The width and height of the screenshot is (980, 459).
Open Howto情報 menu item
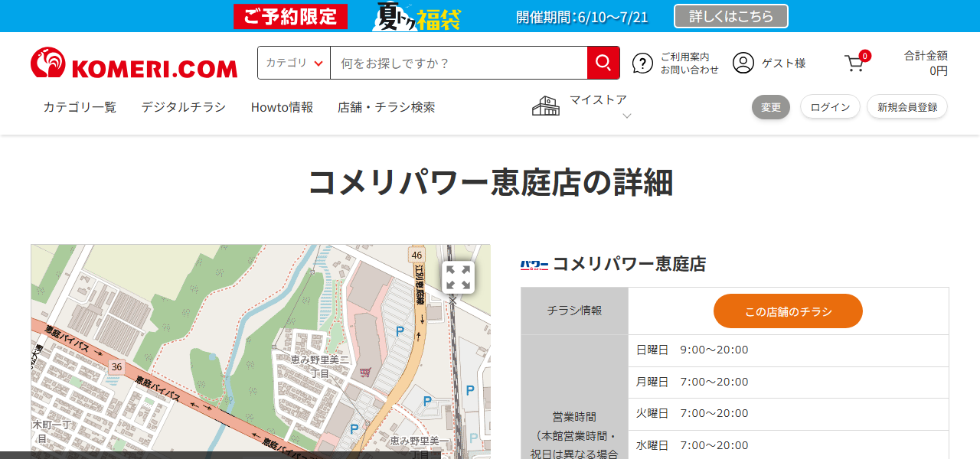pyautogui.click(x=282, y=107)
